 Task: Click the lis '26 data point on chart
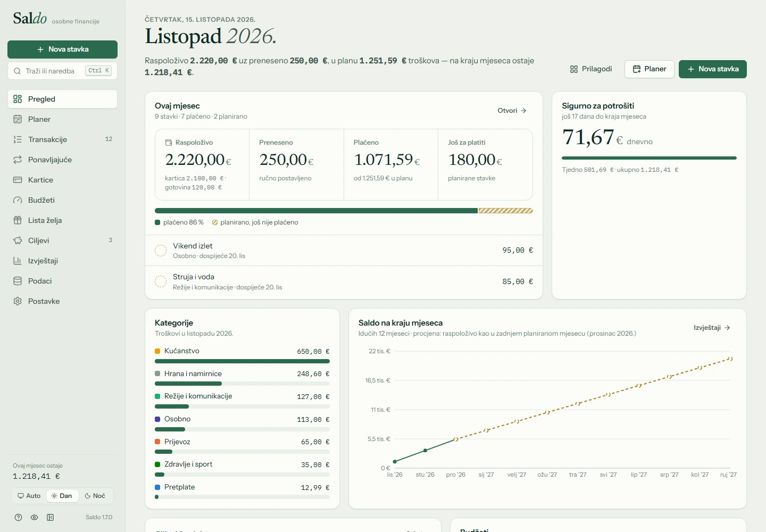pyautogui.click(x=395, y=462)
